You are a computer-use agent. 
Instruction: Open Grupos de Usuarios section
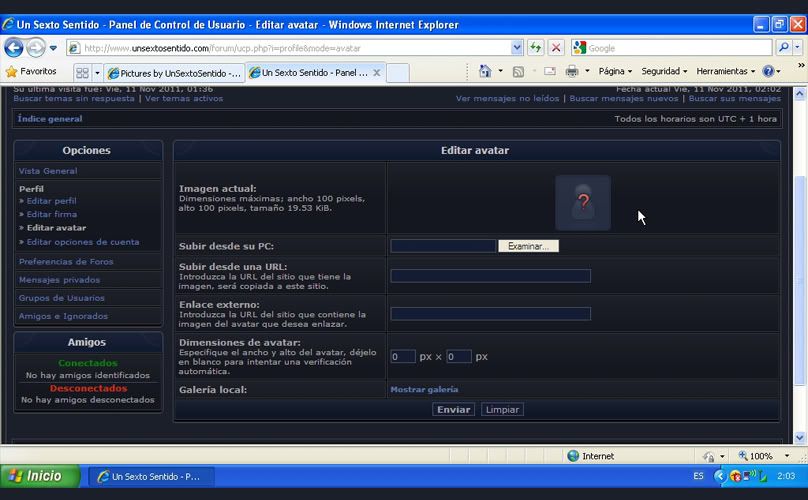click(61, 298)
